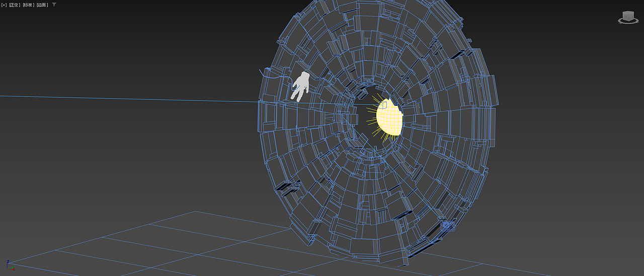Open the 正交 point-of-view viewport menu
644x276 pixels.
pos(15,5)
